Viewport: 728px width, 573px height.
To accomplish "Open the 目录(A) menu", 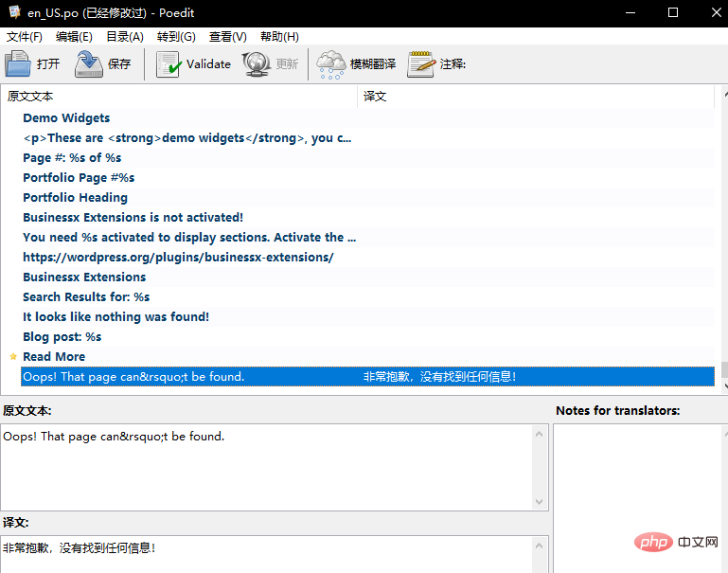I will point(125,37).
